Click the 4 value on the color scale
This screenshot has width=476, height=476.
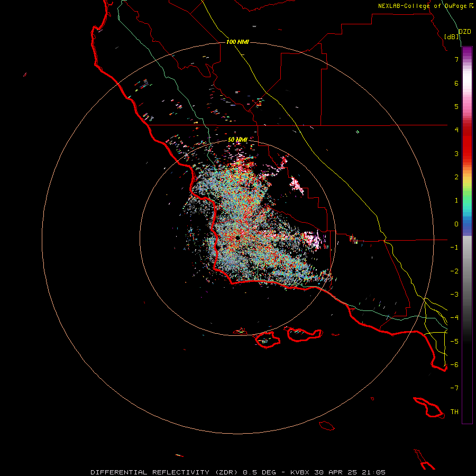tap(456, 130)
